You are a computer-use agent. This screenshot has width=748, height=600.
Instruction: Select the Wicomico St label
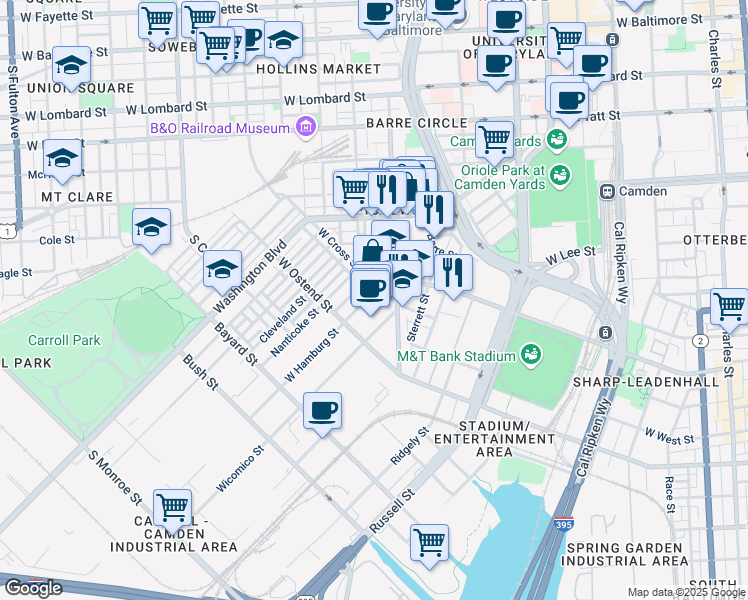pos(239,469)
